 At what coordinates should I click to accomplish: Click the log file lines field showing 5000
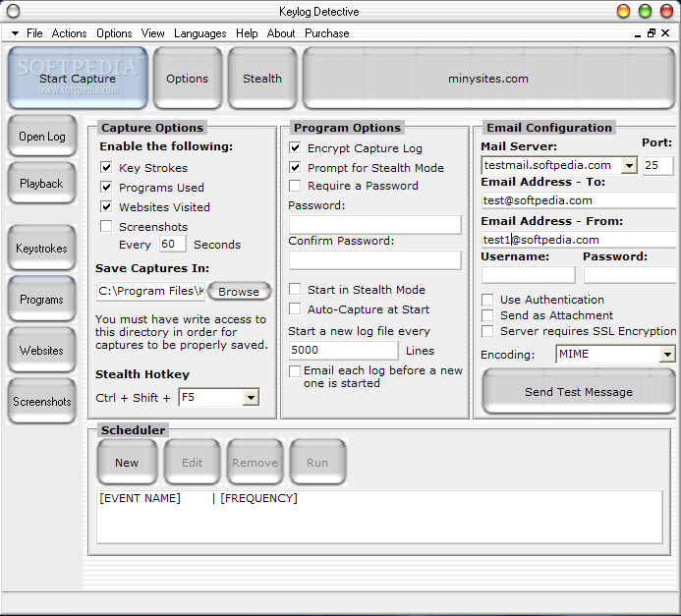coord(343,350)
